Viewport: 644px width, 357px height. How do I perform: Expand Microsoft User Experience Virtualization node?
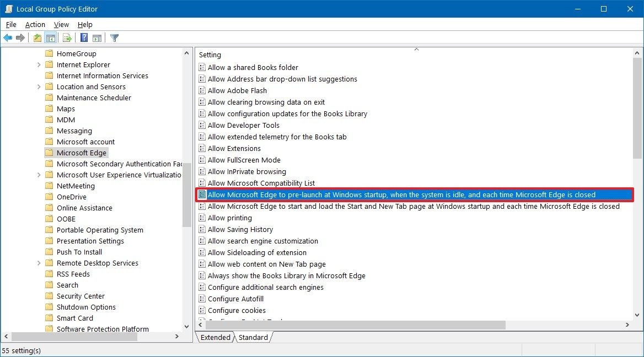(x=39, y=175)
